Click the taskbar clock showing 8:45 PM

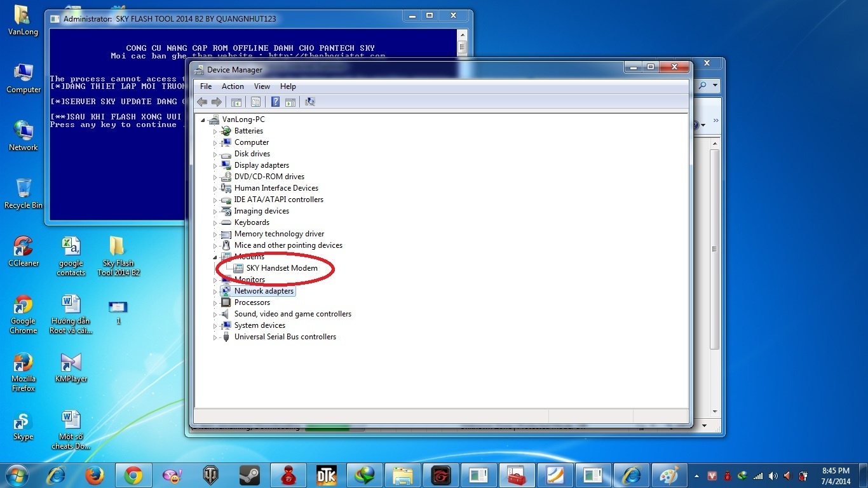coord(835,476)
